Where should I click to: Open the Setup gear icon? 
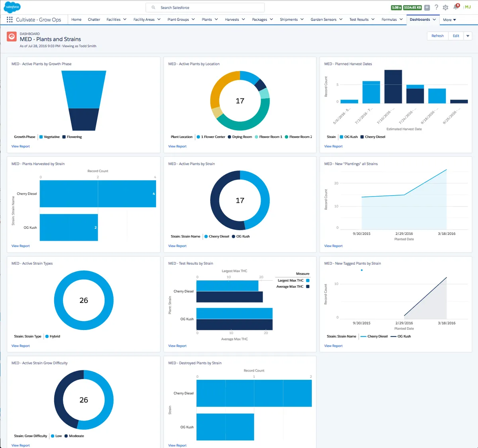coord(445,8)
